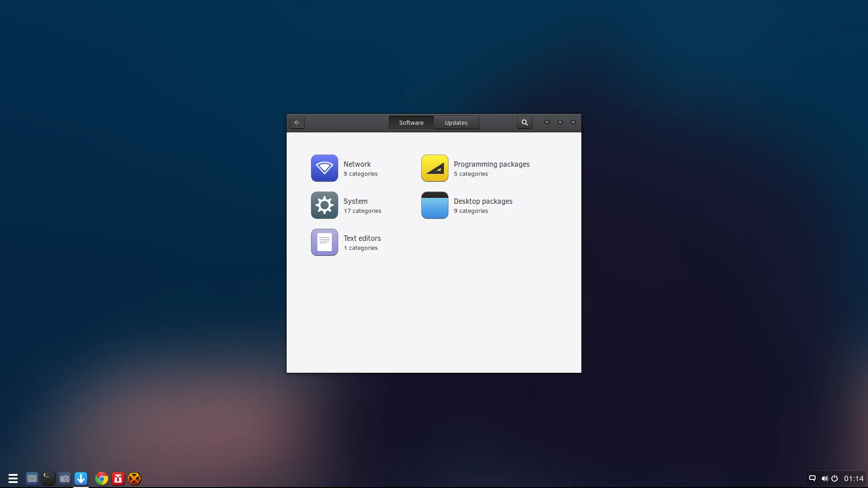
Task: Click the first window control circle
Action: click(x=547, y=122)
